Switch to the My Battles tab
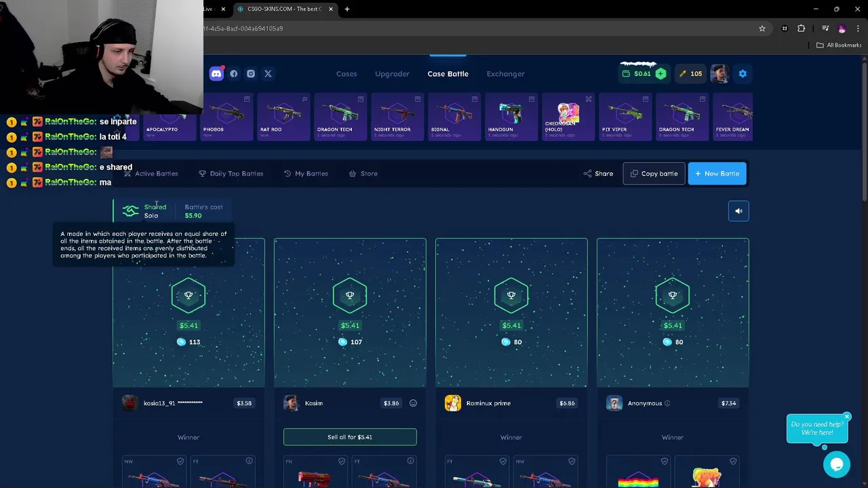The image size is (868, 488). coord(306,174)
